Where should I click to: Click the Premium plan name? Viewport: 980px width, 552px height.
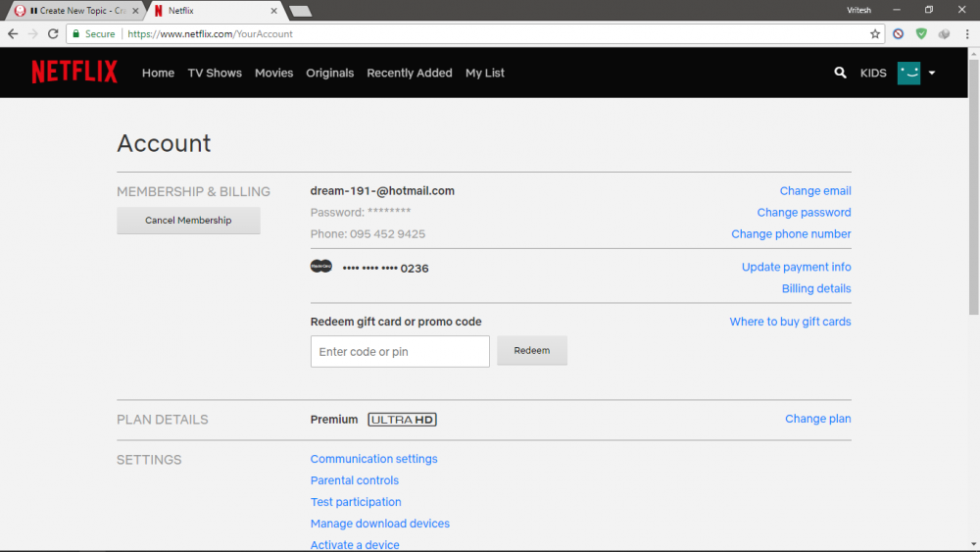pyautogui.click(x=334, y=419)
